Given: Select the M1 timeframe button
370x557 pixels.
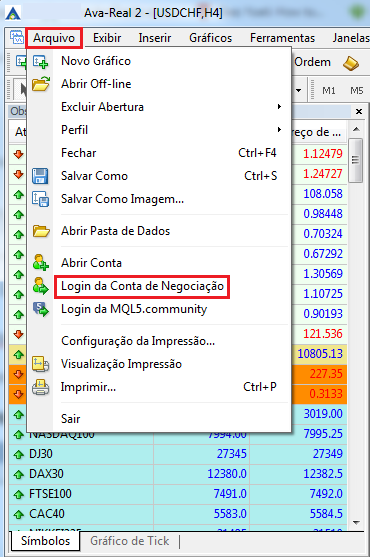Looking at the screenshot, I should coord(329,91).
